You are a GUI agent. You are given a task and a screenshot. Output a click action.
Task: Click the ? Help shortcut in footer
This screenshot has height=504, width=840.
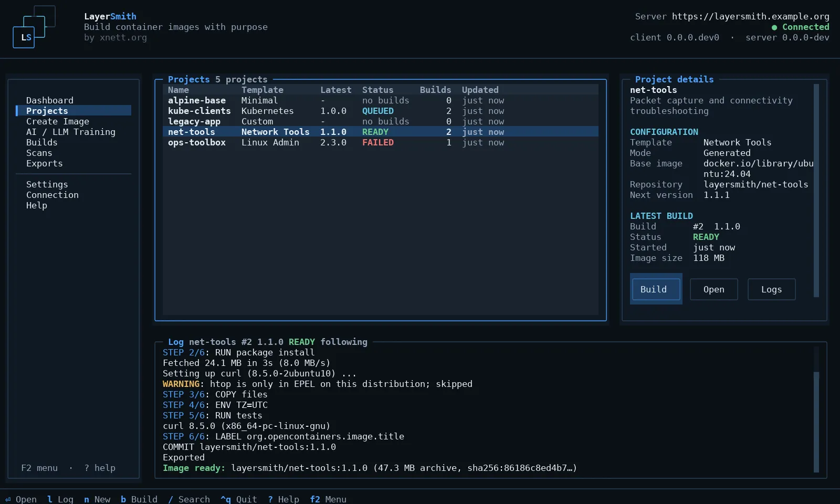283,499
